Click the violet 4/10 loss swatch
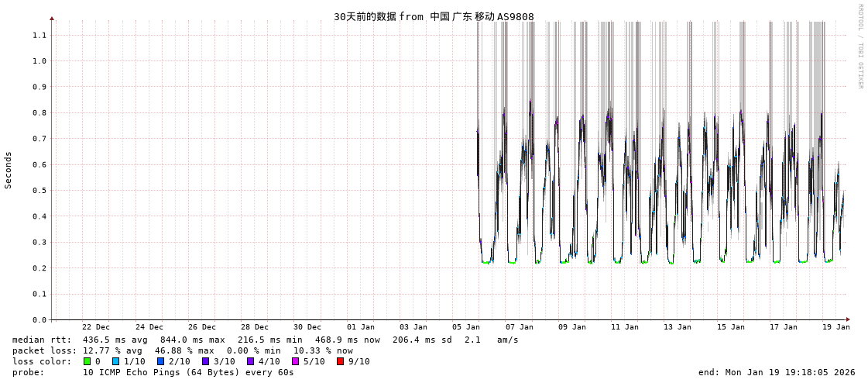Screen dimensions: 868x383 click(x=250, y=361)
